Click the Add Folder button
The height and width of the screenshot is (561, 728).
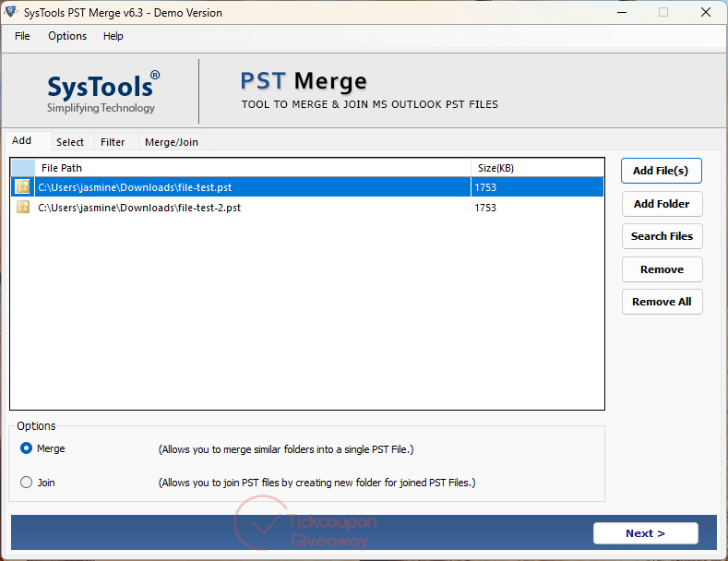pyautogui.click(x=662, y=204)
